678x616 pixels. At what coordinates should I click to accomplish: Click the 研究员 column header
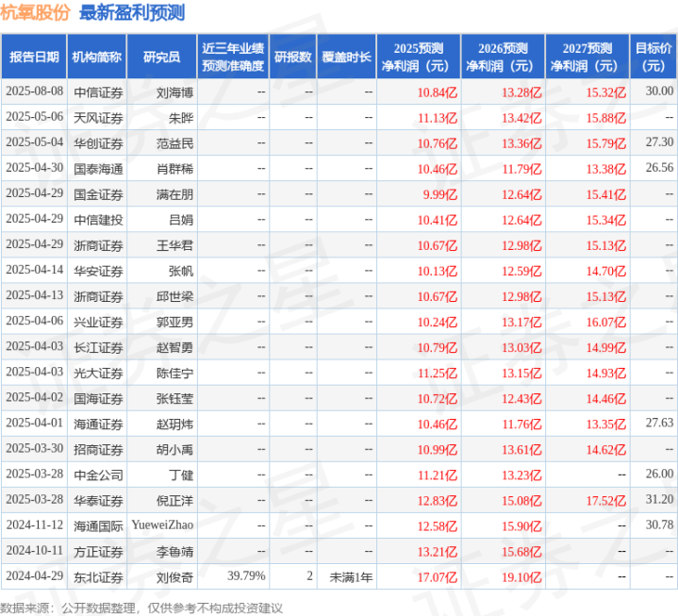(161, 57)
